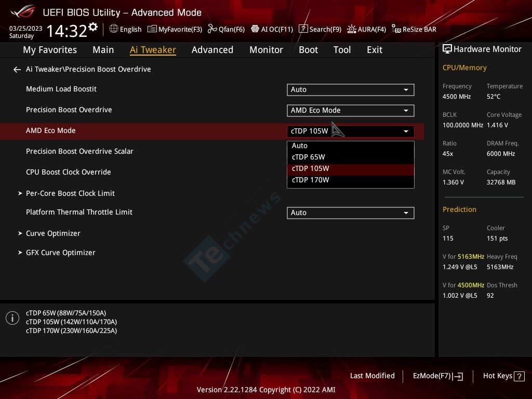Click the Medium Load Boostit label
The image size is (532, 399).
click(61, 89)
